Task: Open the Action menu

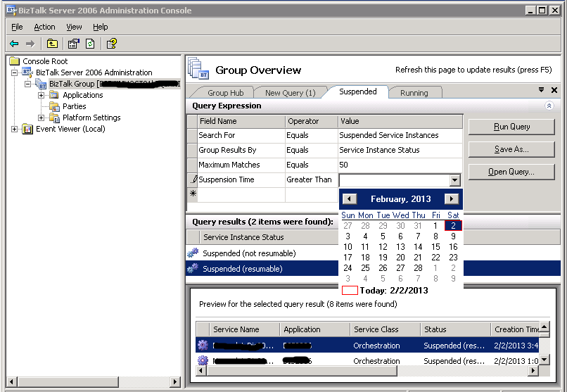Action: (44, 27)
